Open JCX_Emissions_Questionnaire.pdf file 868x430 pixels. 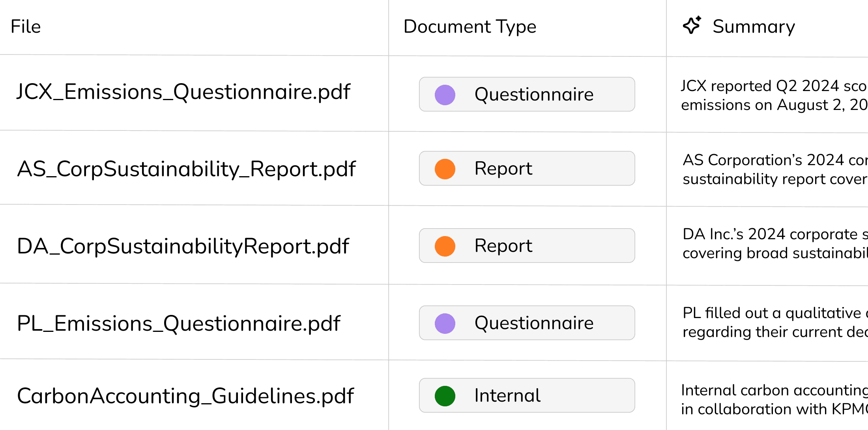(x=183, y=92)
